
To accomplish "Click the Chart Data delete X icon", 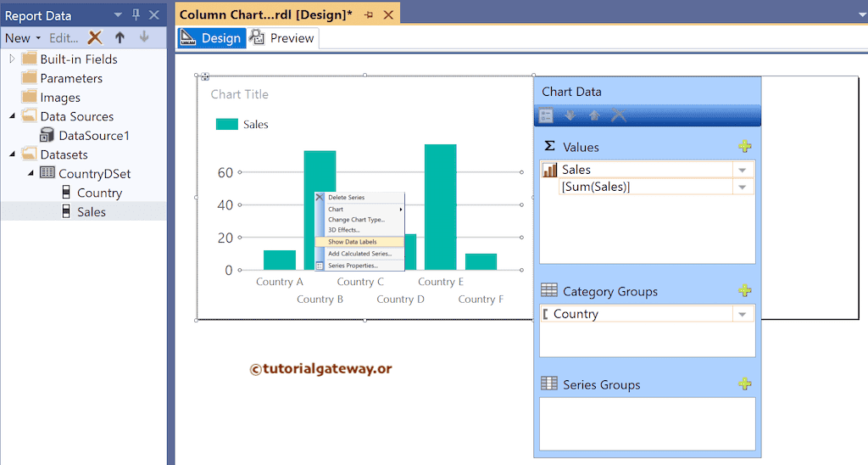I will [x=618, y=115].
